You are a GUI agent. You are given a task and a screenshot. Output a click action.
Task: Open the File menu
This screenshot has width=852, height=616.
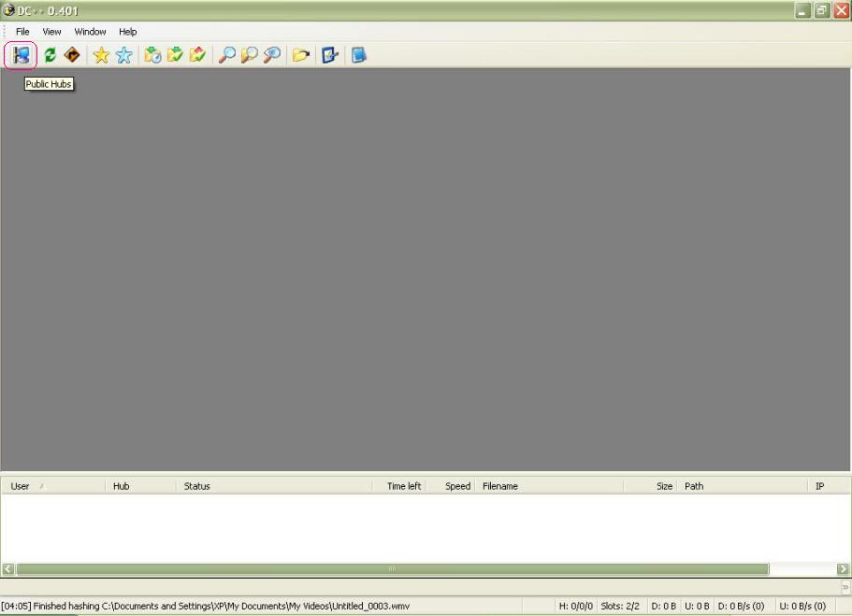pos(22,32)
